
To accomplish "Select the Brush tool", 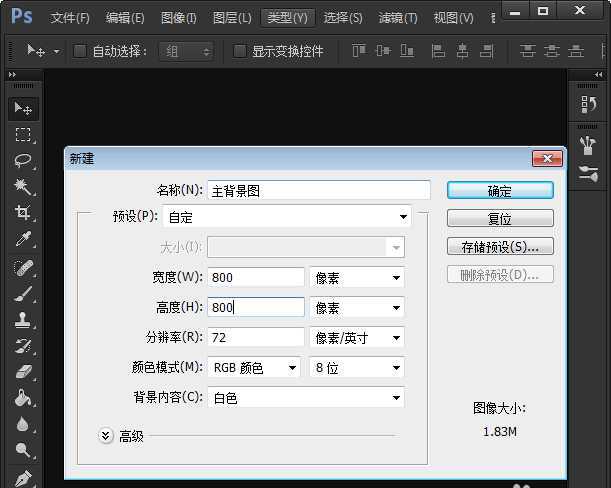I will coord(23,294).
